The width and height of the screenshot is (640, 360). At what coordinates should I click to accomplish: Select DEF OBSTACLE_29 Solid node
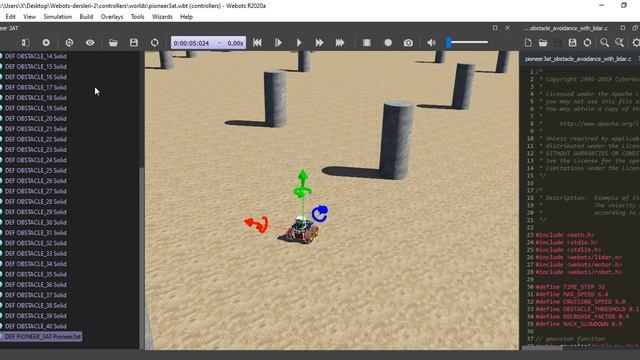pos(36,212)
